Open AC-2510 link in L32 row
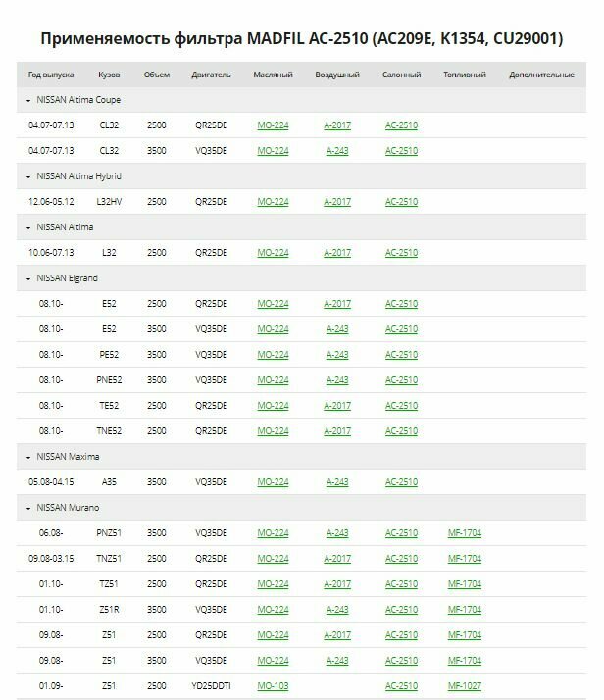 tap(401, 253)
